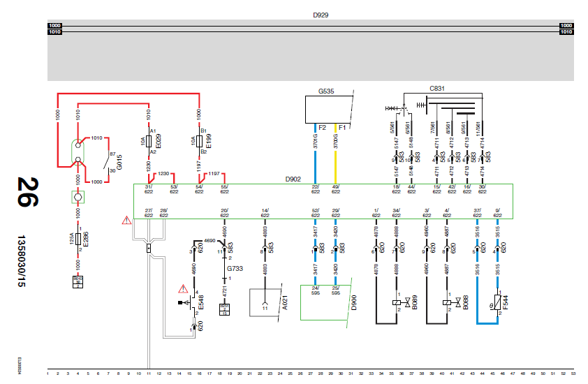Screen dimensions: 588x384
Task: Click the large page number 26
Action: pyautogui.click(x=28, y=192)
